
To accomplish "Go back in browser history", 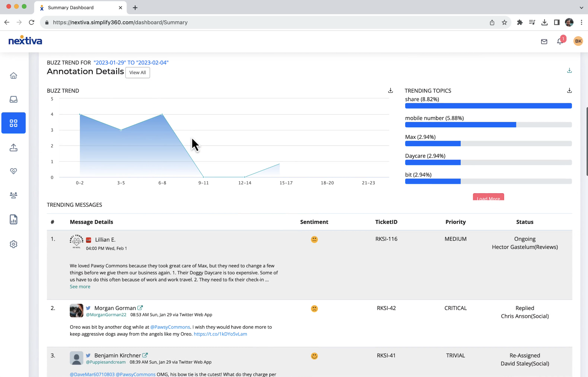I will (7, 22).
